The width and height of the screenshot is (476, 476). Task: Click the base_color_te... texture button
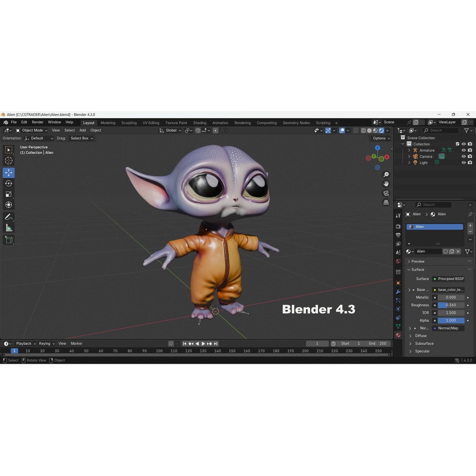448,290
